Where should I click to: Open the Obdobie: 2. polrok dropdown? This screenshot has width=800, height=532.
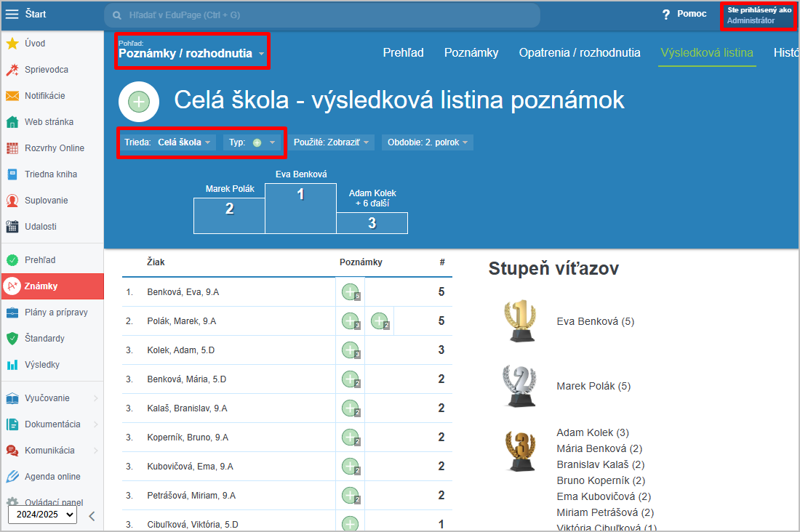coord(427,142)
